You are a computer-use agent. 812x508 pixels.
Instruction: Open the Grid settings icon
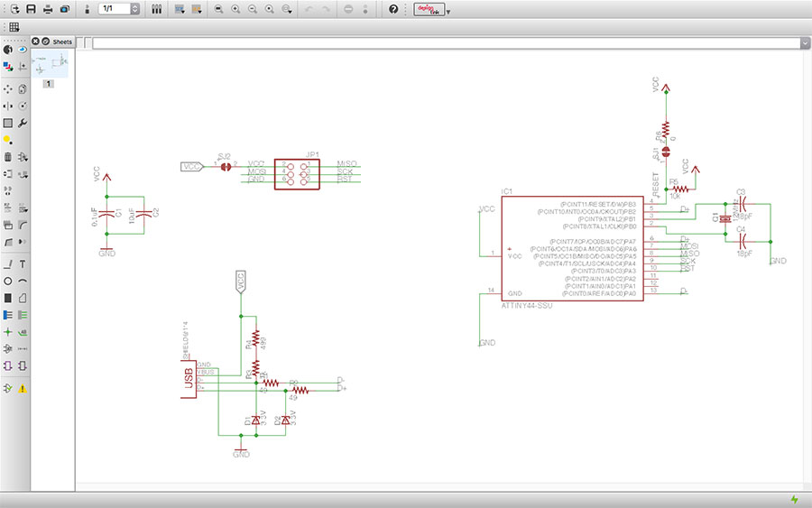point(14,27)
